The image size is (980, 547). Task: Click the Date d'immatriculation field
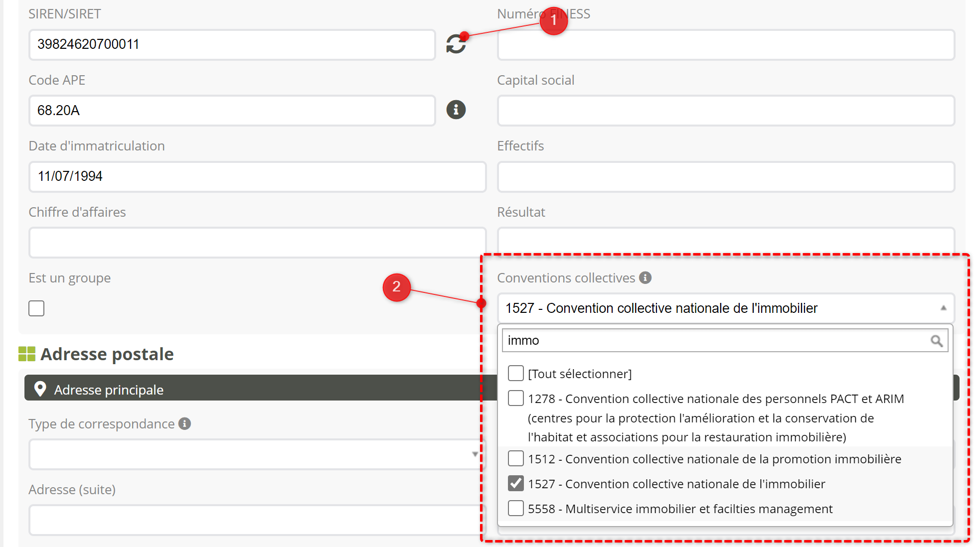click(x=257, y=177)
